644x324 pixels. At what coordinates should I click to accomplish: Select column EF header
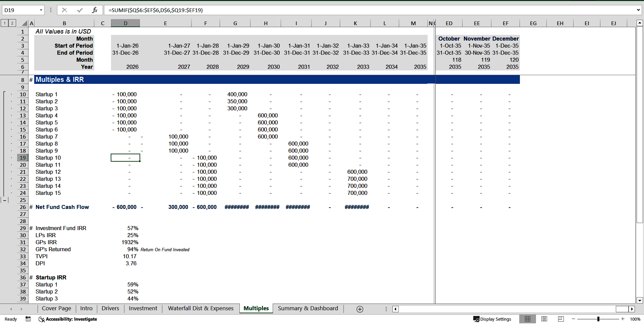[505, 23]
